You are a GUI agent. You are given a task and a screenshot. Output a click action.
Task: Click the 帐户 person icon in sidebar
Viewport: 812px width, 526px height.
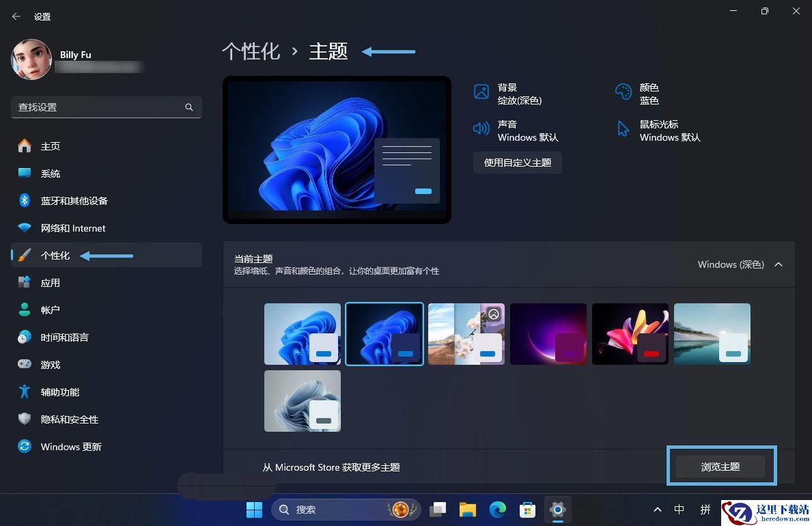click(25, 310)
